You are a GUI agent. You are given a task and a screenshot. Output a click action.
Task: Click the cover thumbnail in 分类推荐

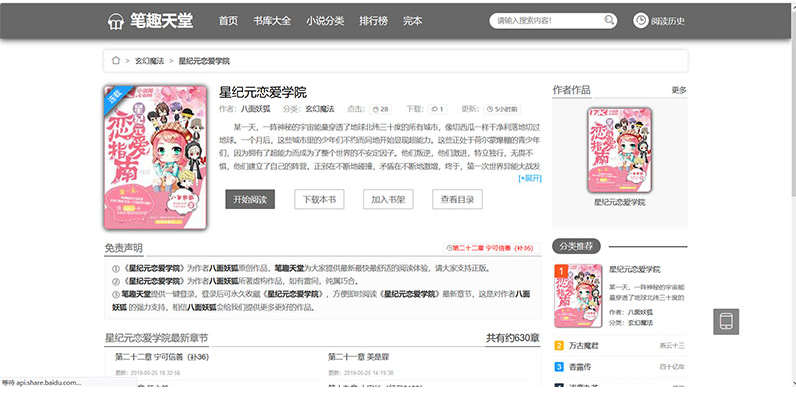tap(578, 296)
